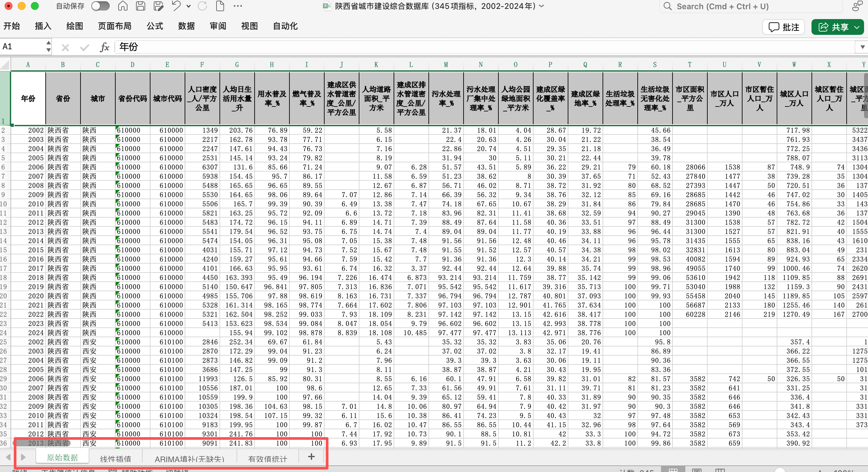Save the workbook with floppy disk icon
Screen dimensions: 868x472
coord(141,6)
